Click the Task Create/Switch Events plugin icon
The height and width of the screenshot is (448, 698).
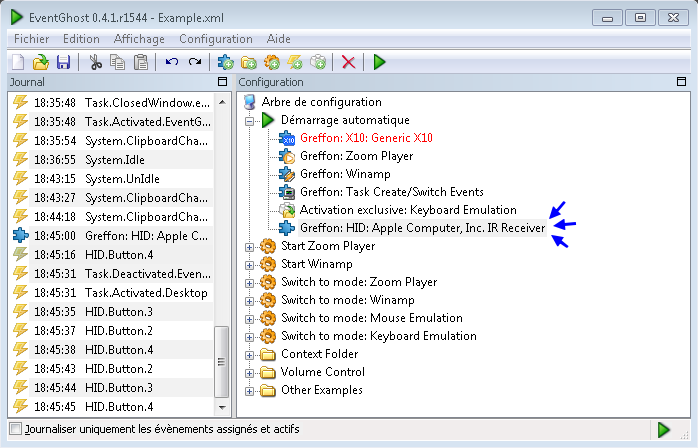(x=287, y=192)
